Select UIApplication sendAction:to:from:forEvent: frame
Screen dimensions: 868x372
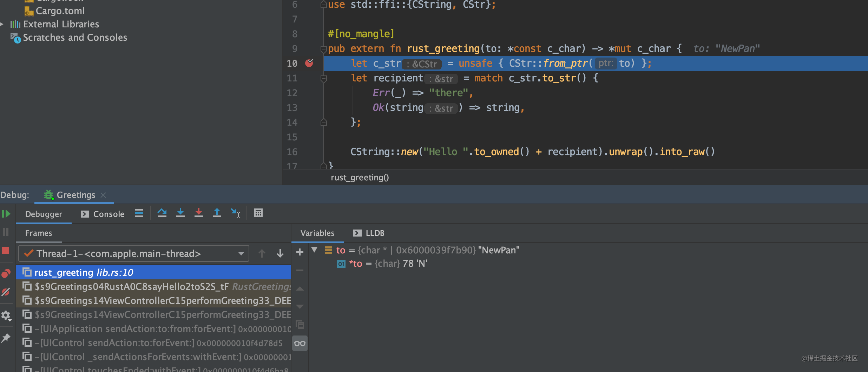coord(153,329)
